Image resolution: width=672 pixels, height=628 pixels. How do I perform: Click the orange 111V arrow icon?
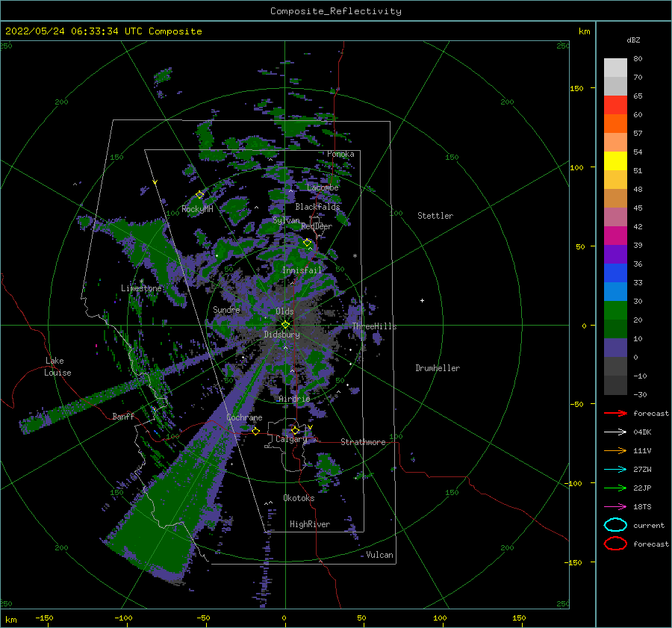click(615, 450)
